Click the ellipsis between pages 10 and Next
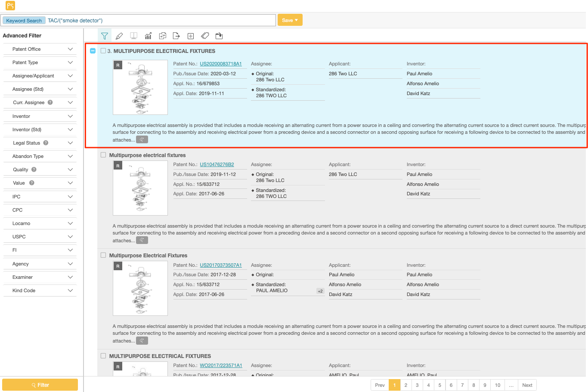This screenshot has width=588, height=392. [x=511, y=385]
